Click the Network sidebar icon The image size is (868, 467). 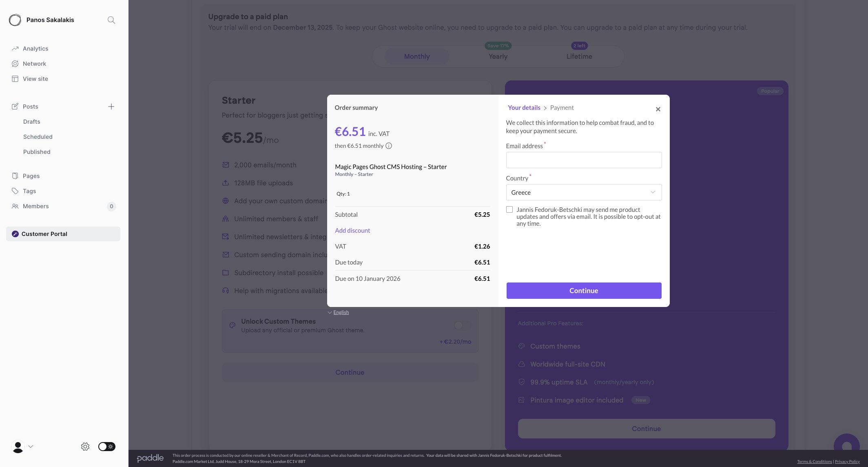pyautogui.click(x=15, y=64)
